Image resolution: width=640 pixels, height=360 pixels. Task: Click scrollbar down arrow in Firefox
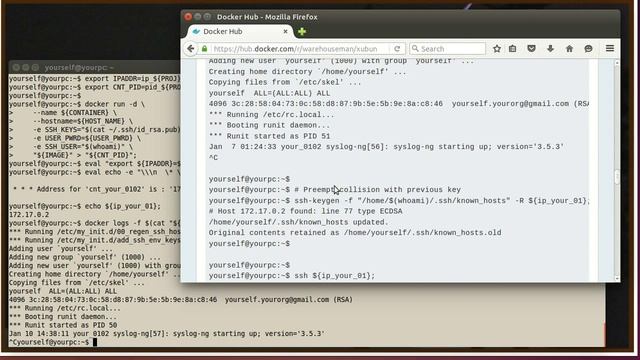tap(617, 278)
